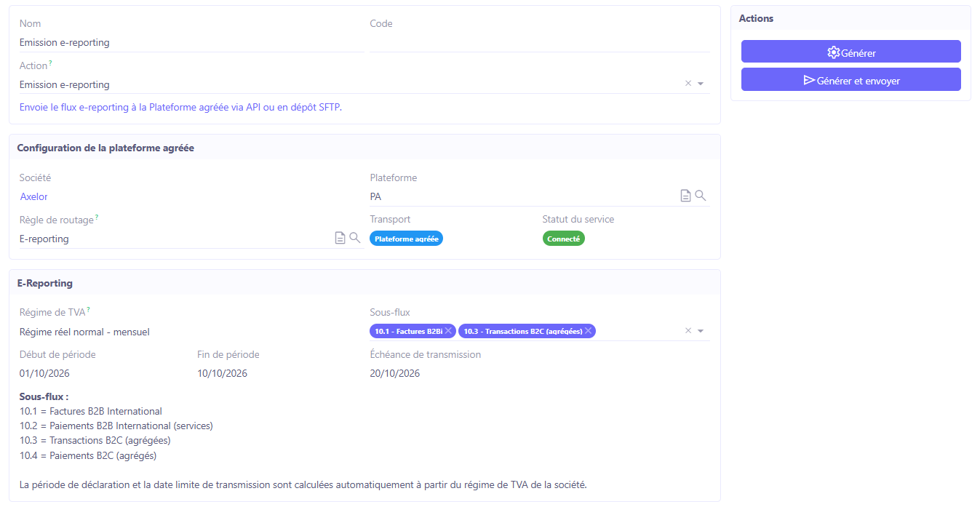Viewport: 980px width, 507px height.
Task: Click the Échéance de transmission date 20/10/2026
Action: [395, 373]
